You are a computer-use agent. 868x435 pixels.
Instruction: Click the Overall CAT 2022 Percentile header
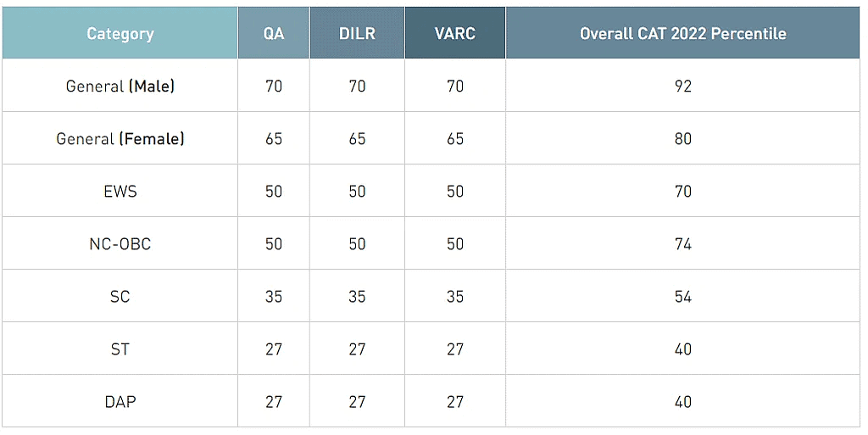tap(682, 34)
